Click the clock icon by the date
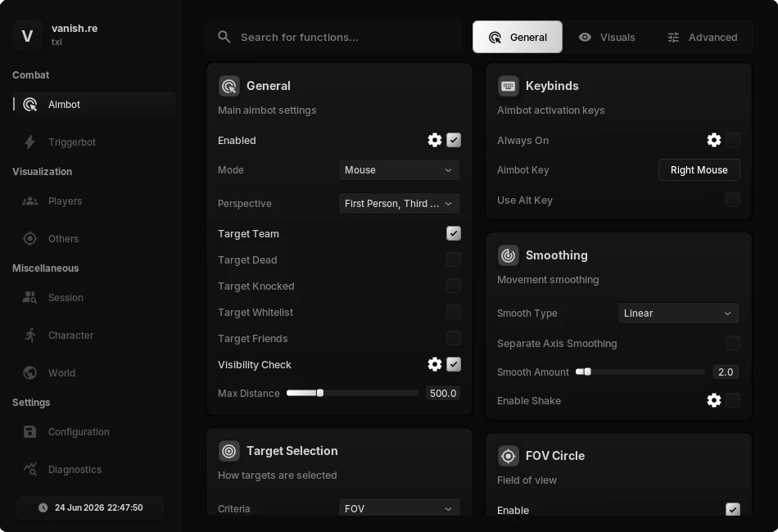778x532 pixels. pos(43,507)
